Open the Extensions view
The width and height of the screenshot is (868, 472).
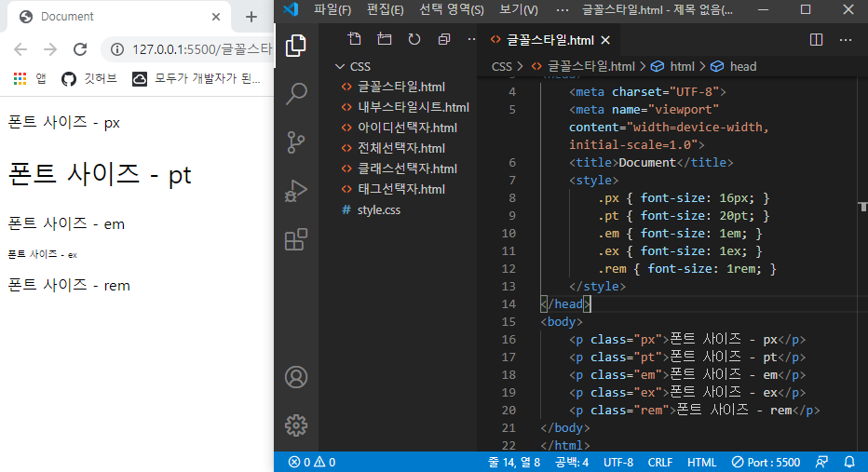(x=296, y=239)
